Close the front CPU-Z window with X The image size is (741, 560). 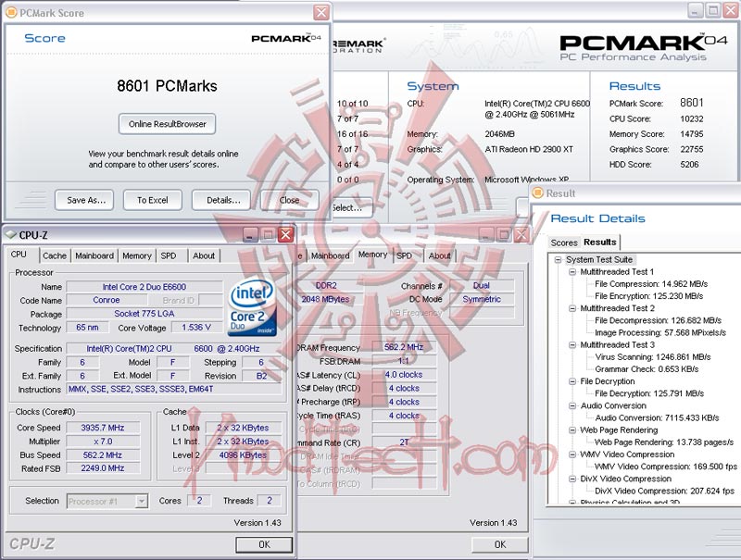coord(285,235)
